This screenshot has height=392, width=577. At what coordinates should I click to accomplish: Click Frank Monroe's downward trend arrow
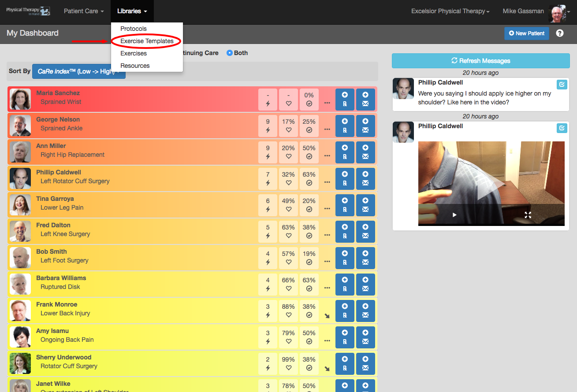tap(327, 316)
